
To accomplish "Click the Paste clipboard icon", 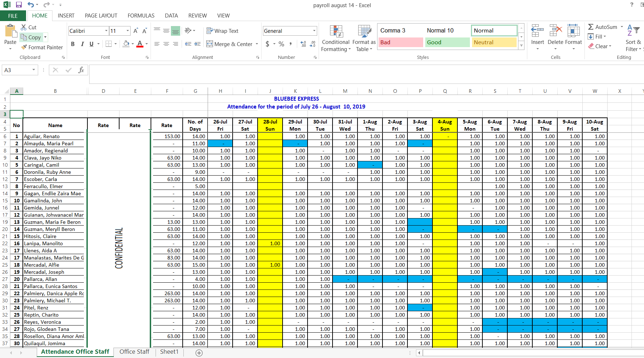I will click(10, 31).
